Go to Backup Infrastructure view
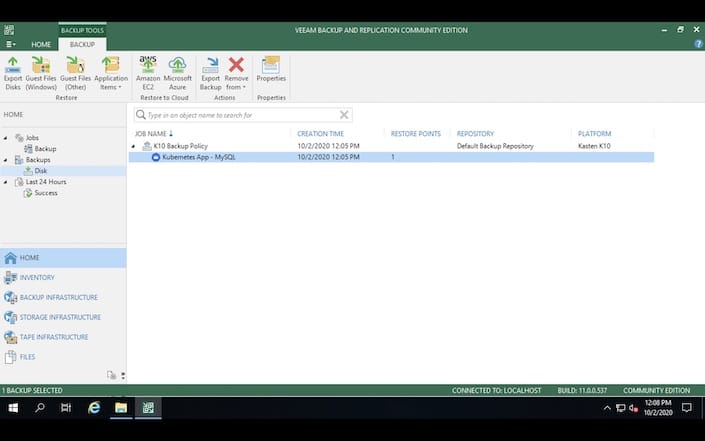This screenshot has width=705, height=441. 58,297
